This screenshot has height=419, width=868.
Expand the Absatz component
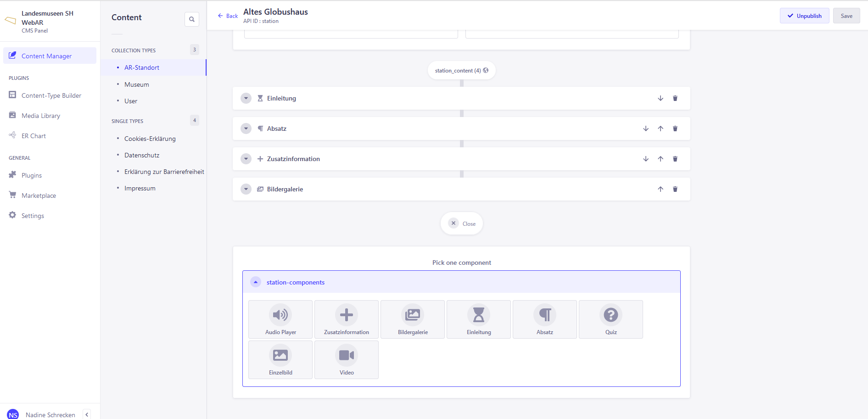246,128
